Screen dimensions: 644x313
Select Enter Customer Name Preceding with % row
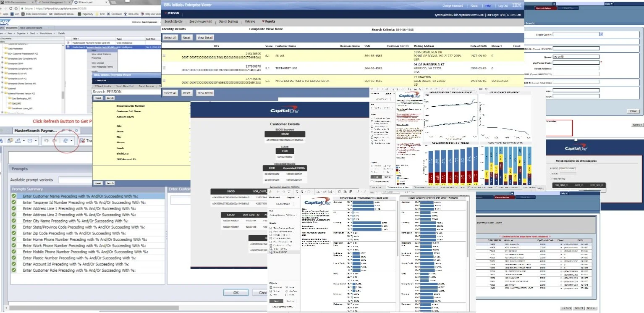coord(87,196)
